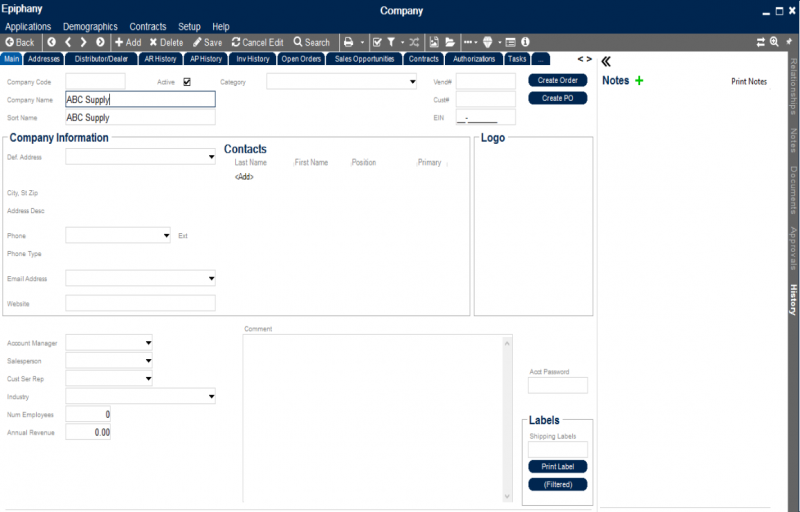The width and height of the screenshot is (800, 512).
Task: Toggle the Active checkbox
Action: click(x=187, y=82)
